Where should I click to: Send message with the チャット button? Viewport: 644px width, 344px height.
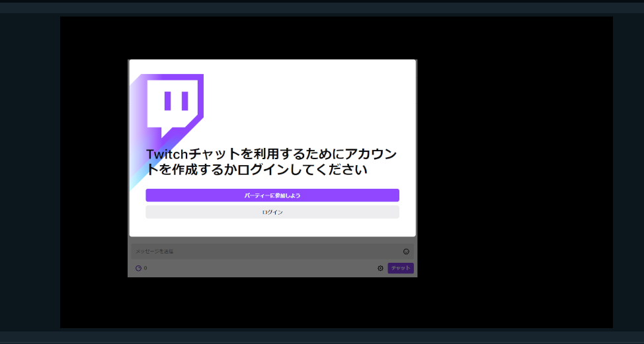tap(401, 268)
